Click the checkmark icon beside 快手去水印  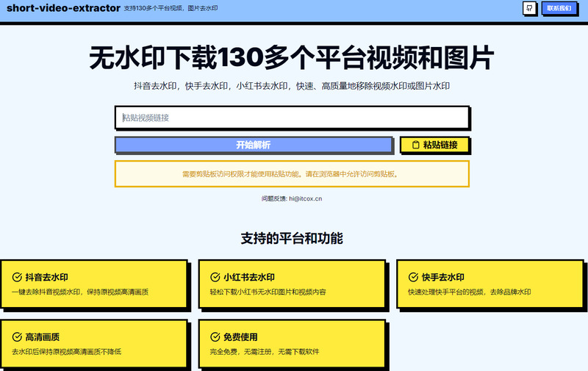(413, 277)
